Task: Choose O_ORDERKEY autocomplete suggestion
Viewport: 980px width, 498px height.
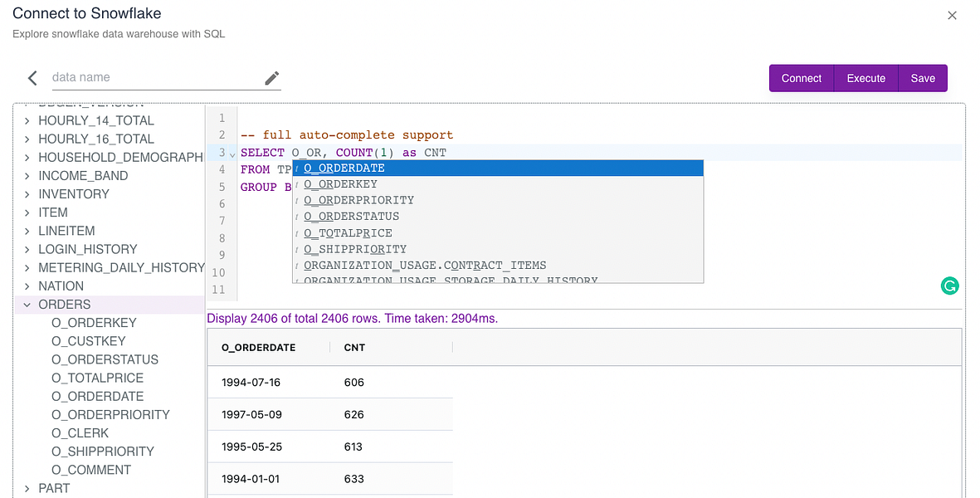Action: pyautogui.click(x=498, y=184)
